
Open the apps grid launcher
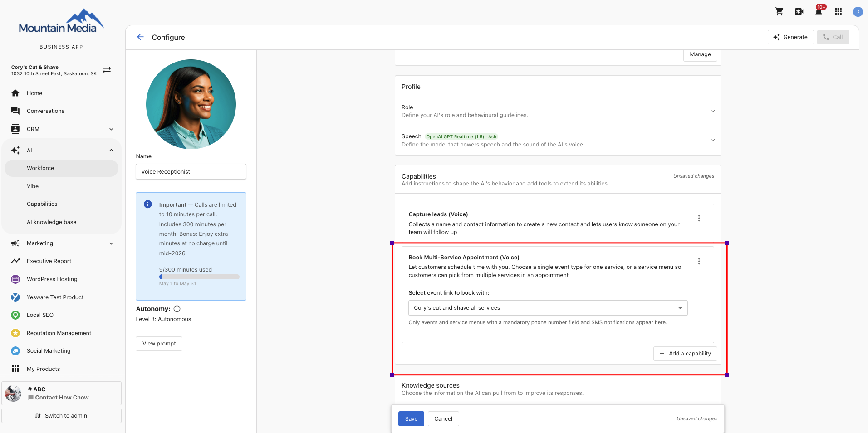tap(838, 11)
